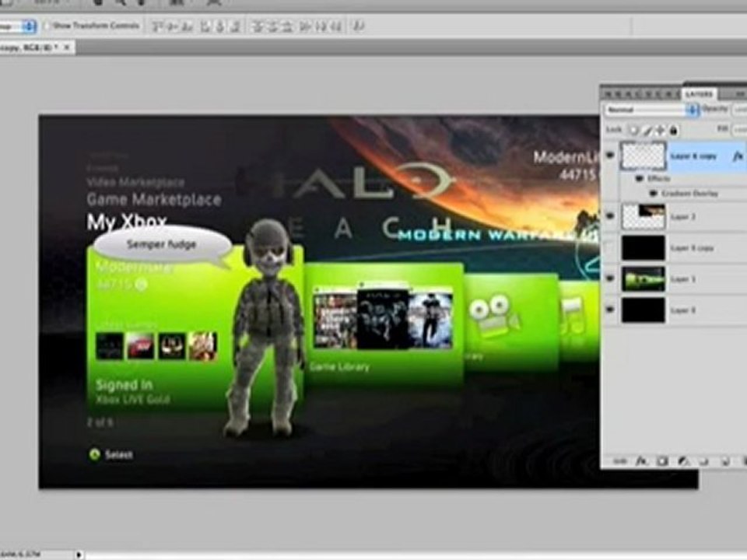
Task: Hide the bottom black layer via its eye icon
Action: pos(610,310)
